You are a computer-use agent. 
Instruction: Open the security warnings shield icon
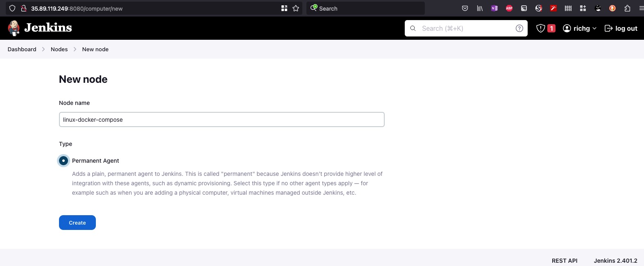(x=541, y=28)
